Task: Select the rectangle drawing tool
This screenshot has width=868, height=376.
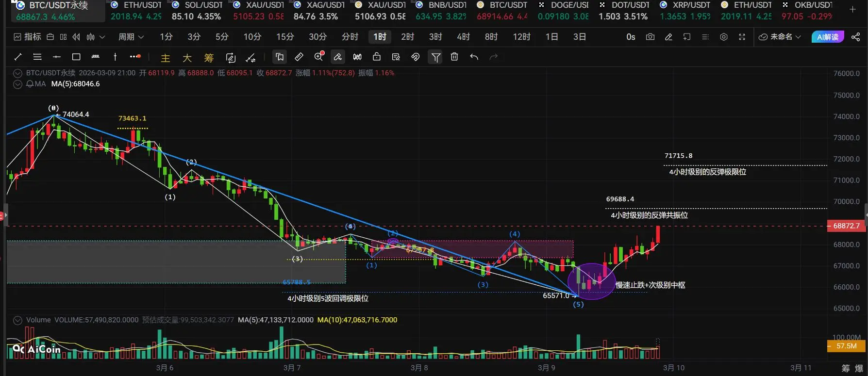Action: coord(76,57)
